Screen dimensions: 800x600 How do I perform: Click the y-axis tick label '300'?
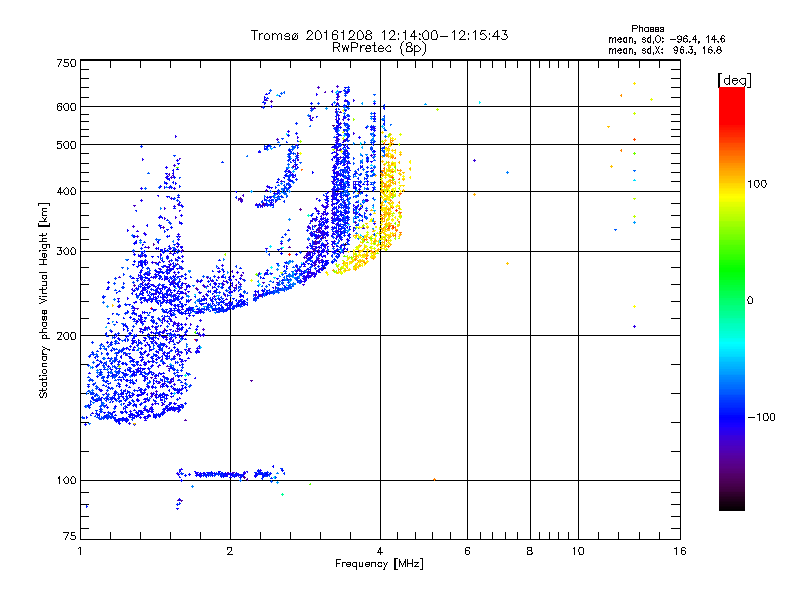point(66,252)
